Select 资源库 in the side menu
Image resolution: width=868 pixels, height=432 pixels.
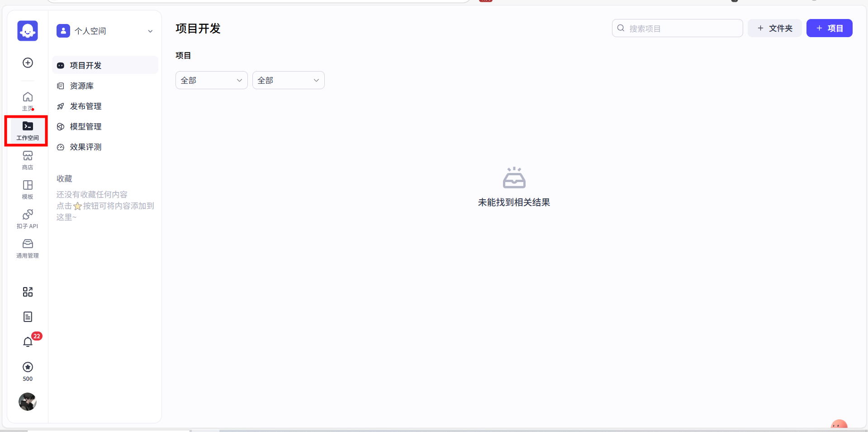pyautogui.click(x=82, y=86)
